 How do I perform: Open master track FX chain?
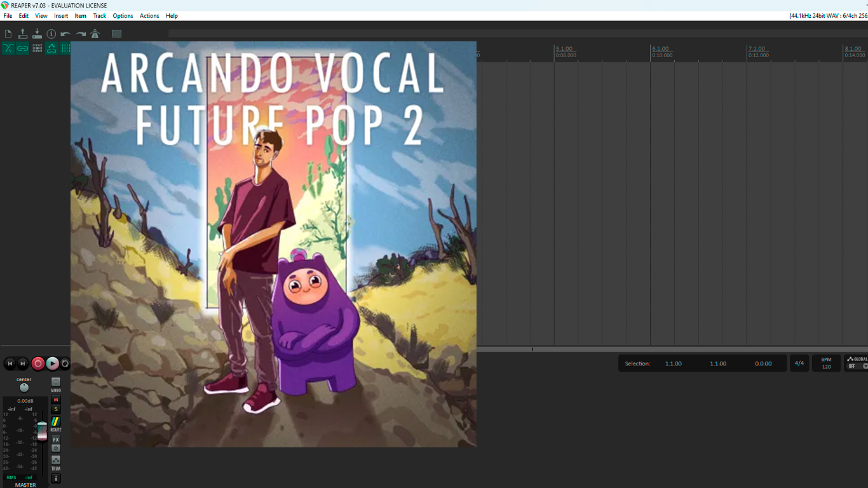tap(56, 440)
